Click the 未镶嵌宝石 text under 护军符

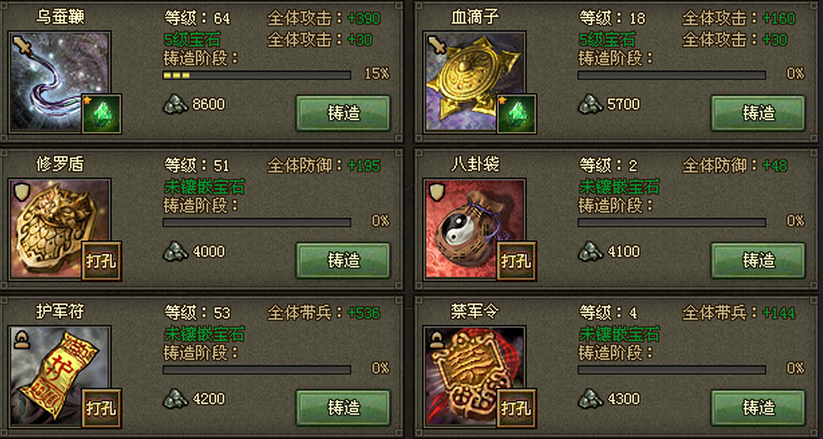pos(204,333)
